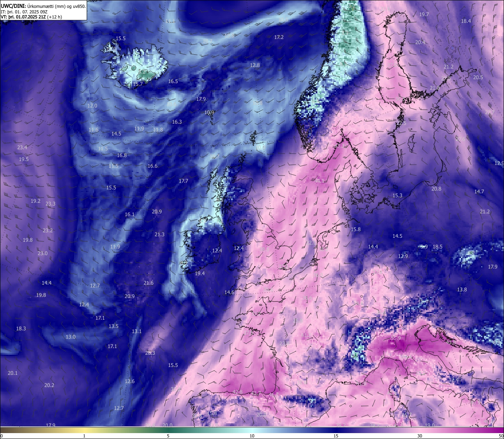
Task: Click the value '14.6' off Cornwall
Action: (229, 292)
